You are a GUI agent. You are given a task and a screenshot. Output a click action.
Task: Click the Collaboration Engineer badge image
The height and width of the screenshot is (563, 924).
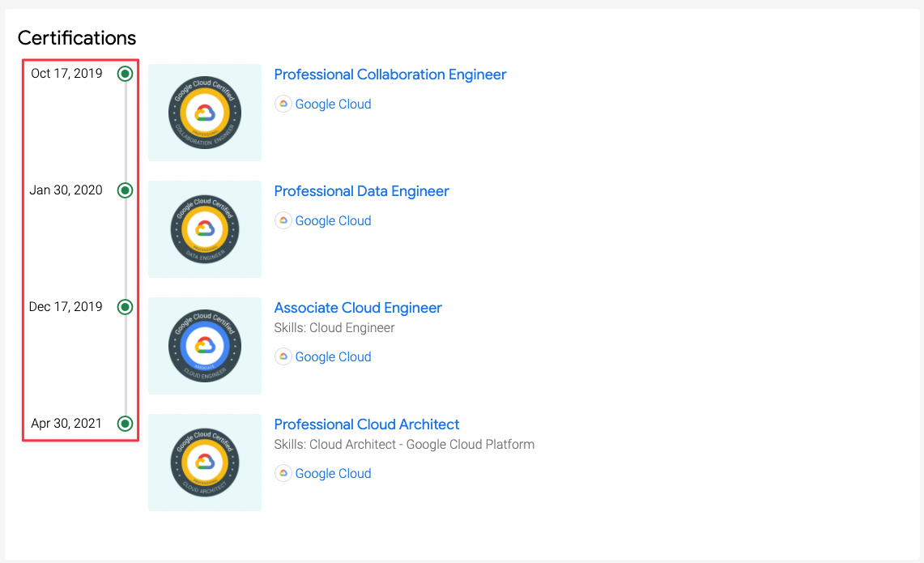[x=205, y=113]
